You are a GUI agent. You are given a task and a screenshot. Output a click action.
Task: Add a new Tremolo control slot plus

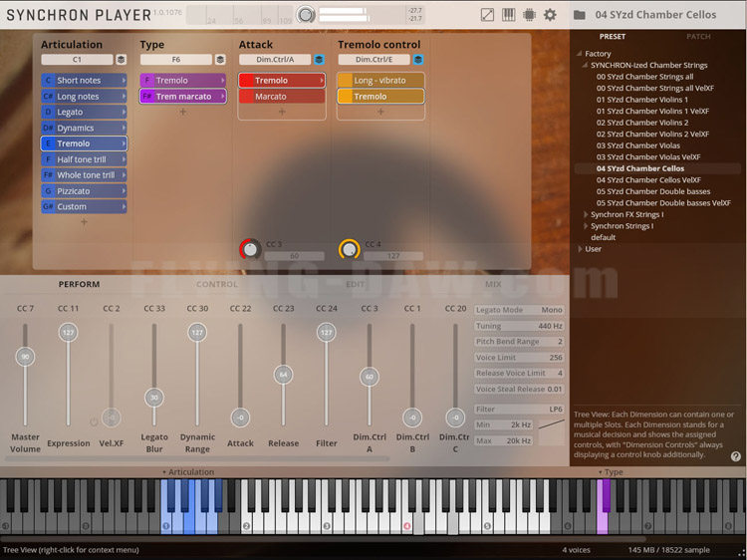(x=380, y=112)
